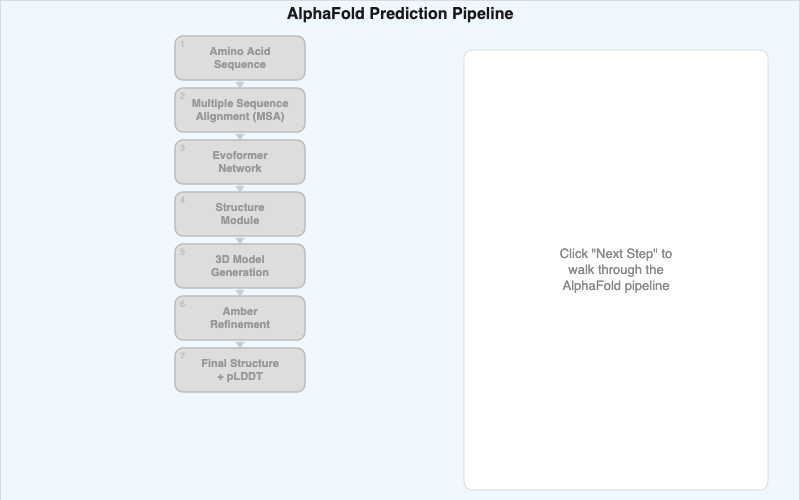Click the "Click Next Step" placeholder text
The width and height of the screenshot is (800, 500).
point(615,270)
